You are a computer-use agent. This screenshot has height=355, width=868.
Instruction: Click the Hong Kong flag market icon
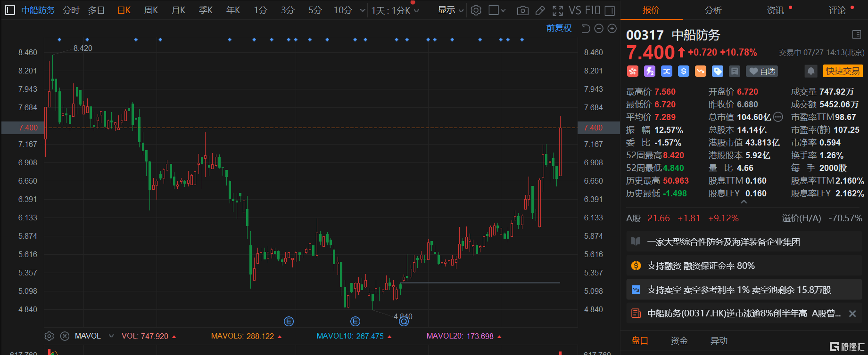[x=632, y=71]
